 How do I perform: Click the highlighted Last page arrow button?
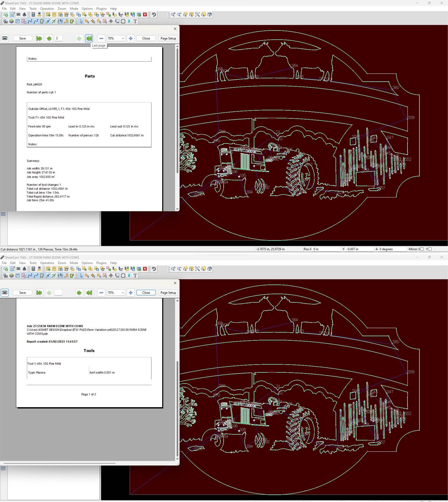89,38
